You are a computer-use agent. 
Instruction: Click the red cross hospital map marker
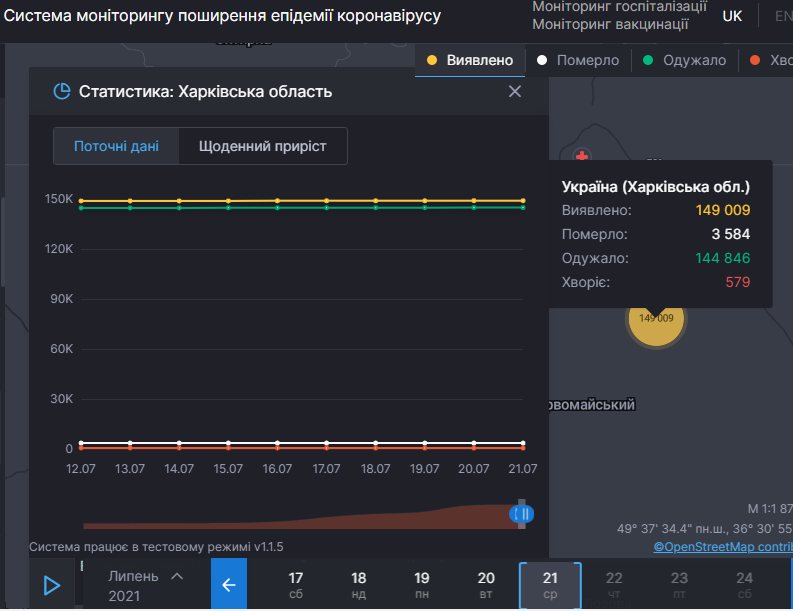[x=583, y=157]
